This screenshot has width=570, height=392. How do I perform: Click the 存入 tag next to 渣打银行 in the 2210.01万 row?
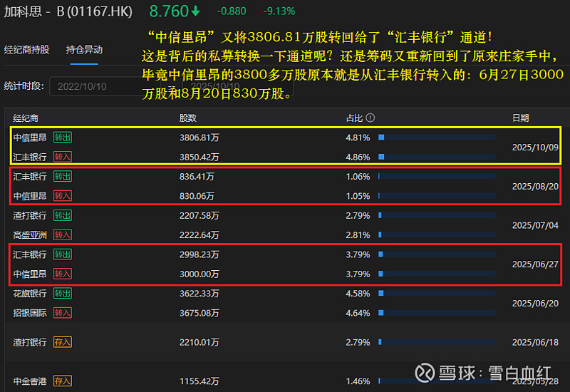point(63,342)
